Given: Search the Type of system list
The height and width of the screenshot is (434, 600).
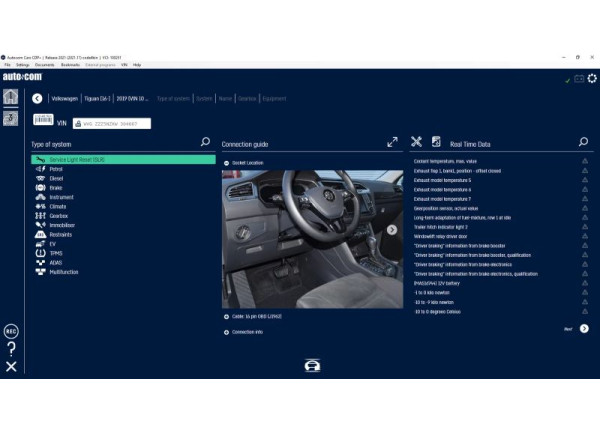Looking at the screenshot, I should point(206,143).
